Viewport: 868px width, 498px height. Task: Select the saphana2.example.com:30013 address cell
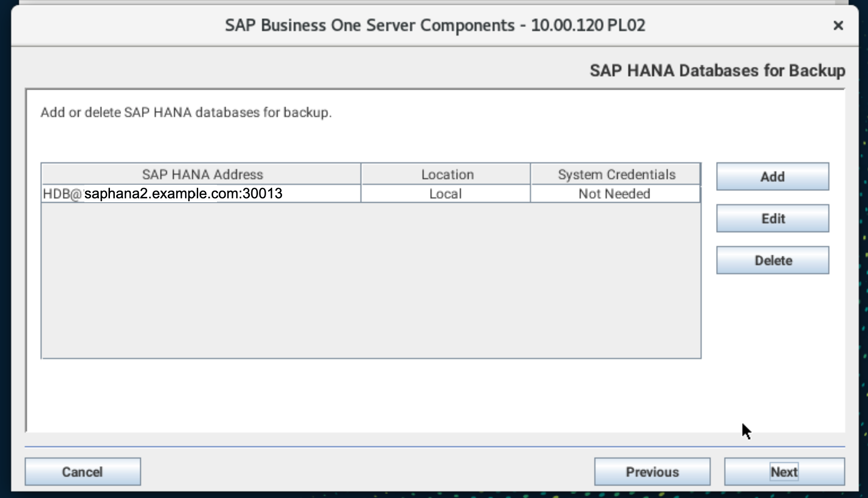[x=201, y=194]
